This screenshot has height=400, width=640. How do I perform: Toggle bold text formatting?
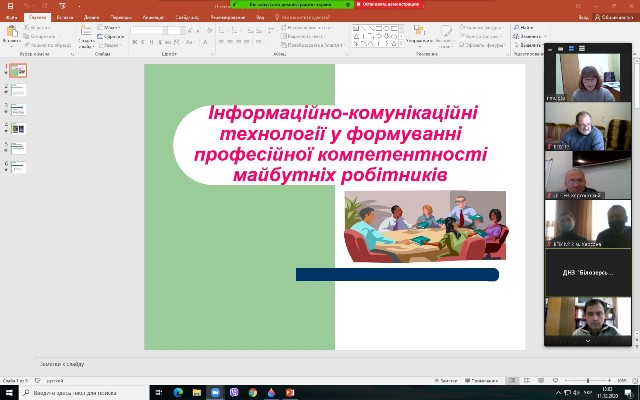tap(135, 42)
